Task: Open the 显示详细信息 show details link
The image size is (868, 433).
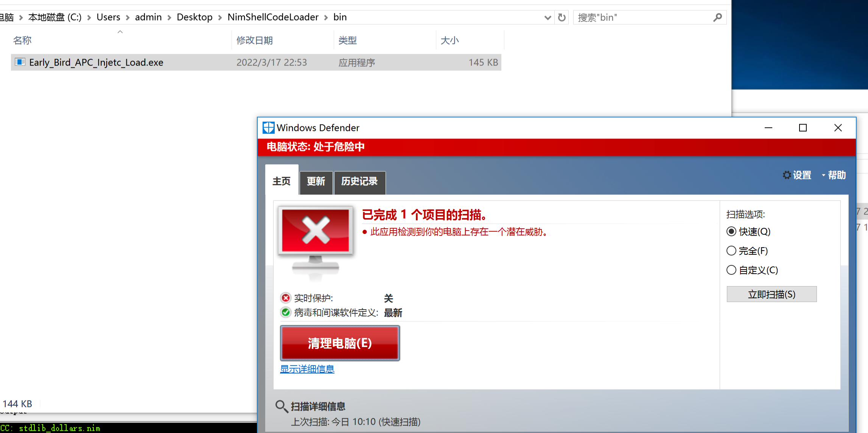Action: coord(307,369)
